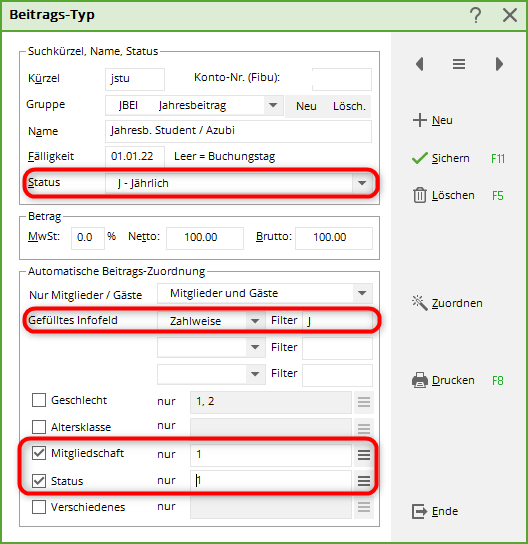Image resolution: width=528 pixels, height=544 pixels.
Task: Open the list icon beside Mitgliedschaft field
Action: (x=364, y=454)
